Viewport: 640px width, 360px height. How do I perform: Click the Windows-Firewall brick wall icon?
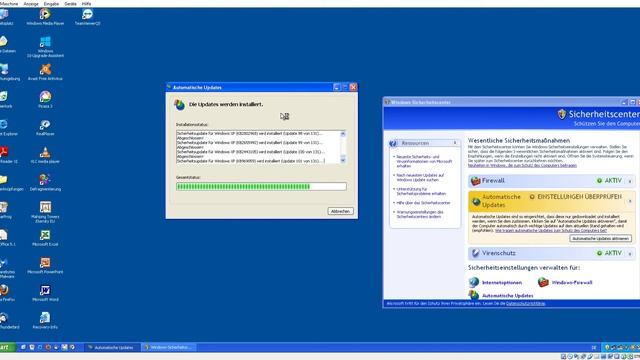coord(543,282)
